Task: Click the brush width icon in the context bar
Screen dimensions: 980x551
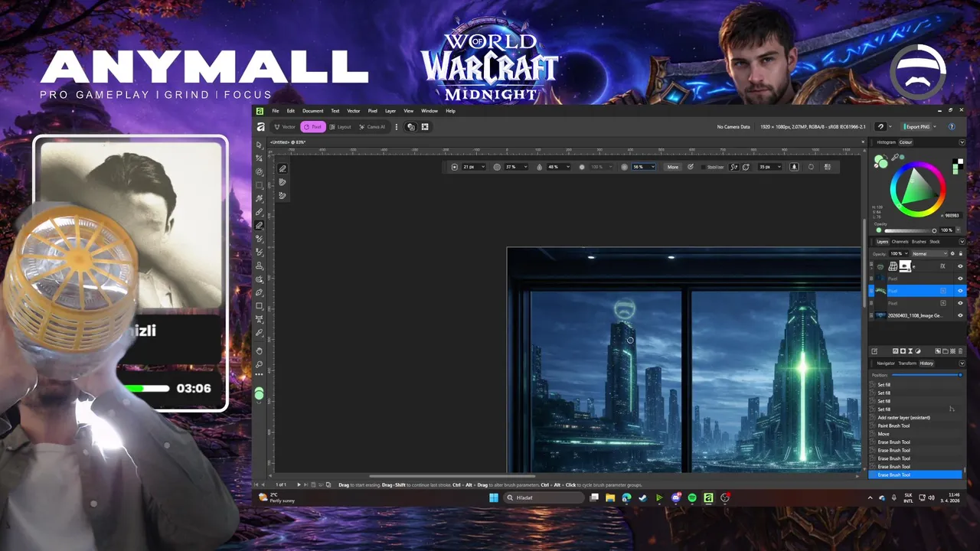Action: coord(455,167)
